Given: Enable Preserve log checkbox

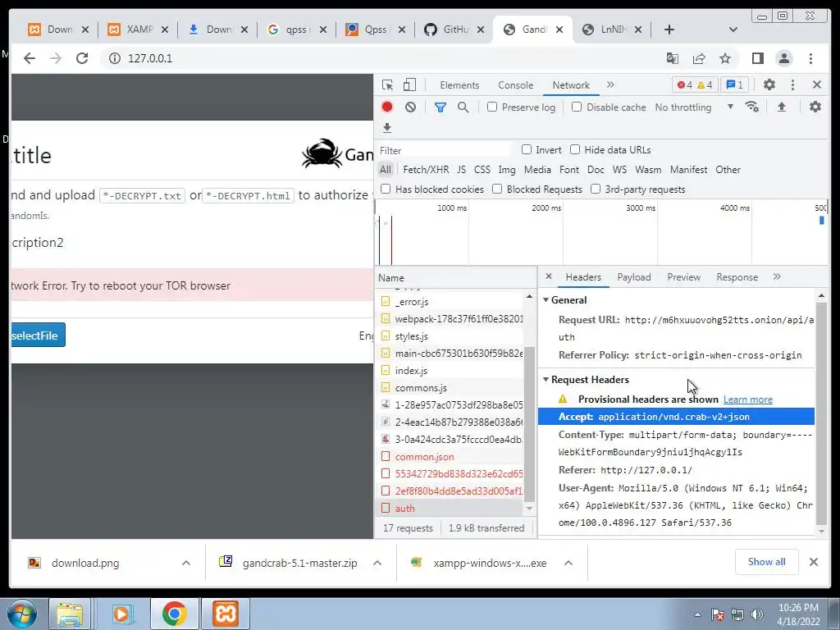Looking at the screenshot, I should tap(492, 107).
